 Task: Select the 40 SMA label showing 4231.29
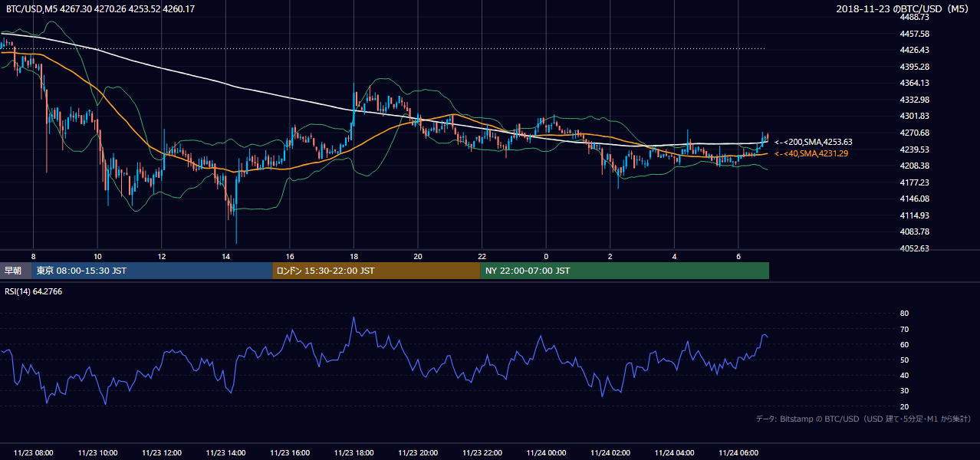click(811, 153)
